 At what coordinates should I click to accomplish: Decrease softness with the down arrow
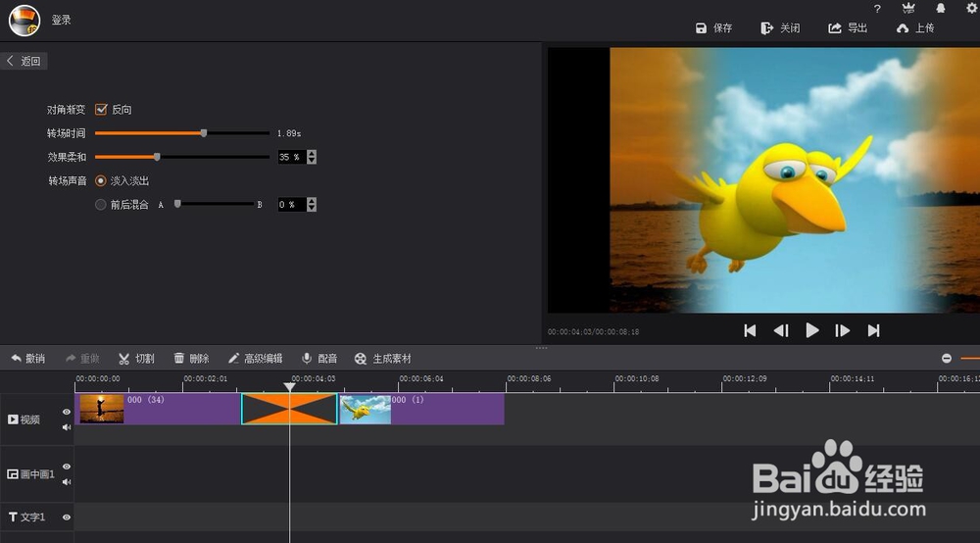click(312, 161)
